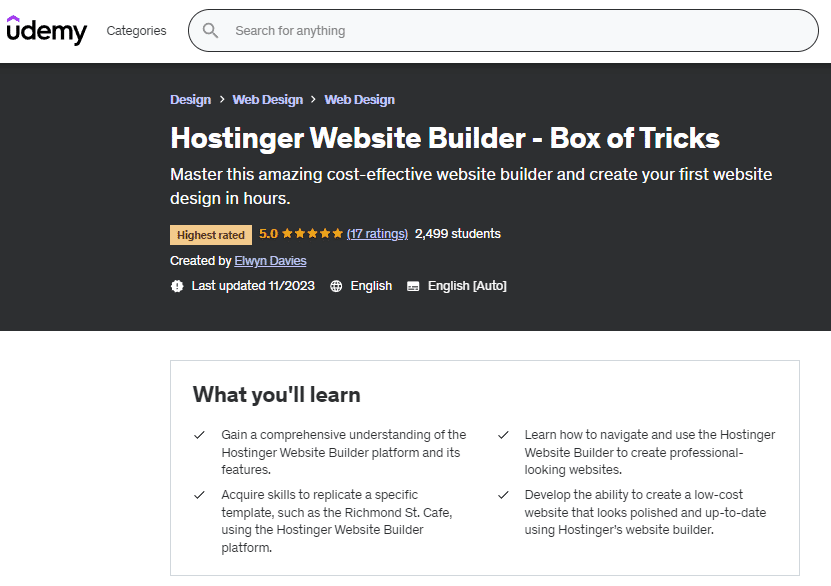Viewport: 831px width, 586px height.
Task: Open the '17 ratings' link
Action: pos(377,234)
